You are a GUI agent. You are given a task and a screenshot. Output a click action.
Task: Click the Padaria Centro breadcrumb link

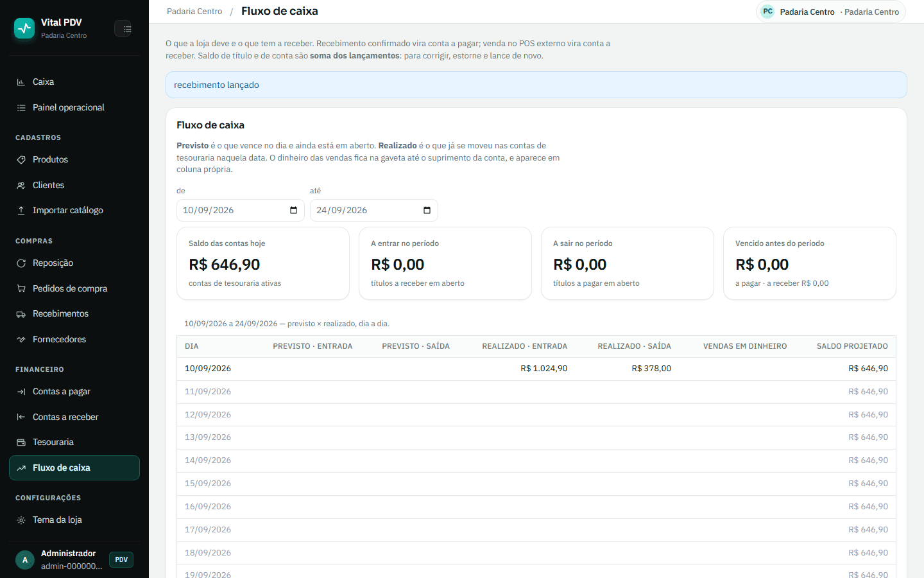click(194, 12)
